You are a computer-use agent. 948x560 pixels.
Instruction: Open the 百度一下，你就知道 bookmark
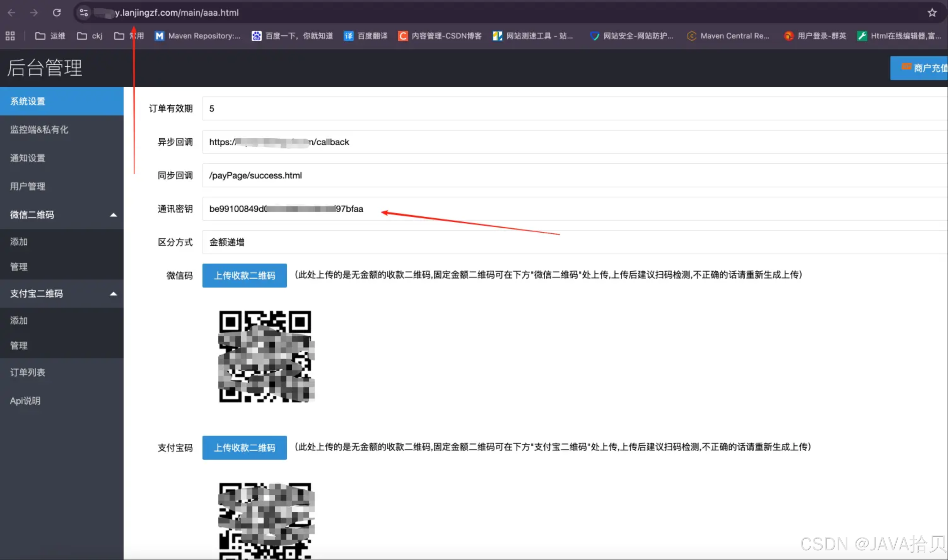coord(292,36)
